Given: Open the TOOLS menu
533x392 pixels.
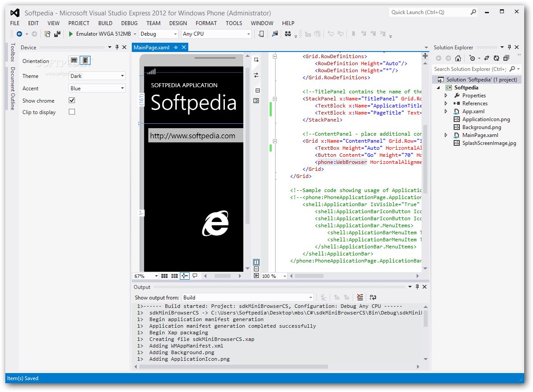Looking at the screenshot, I should (234, 23).
